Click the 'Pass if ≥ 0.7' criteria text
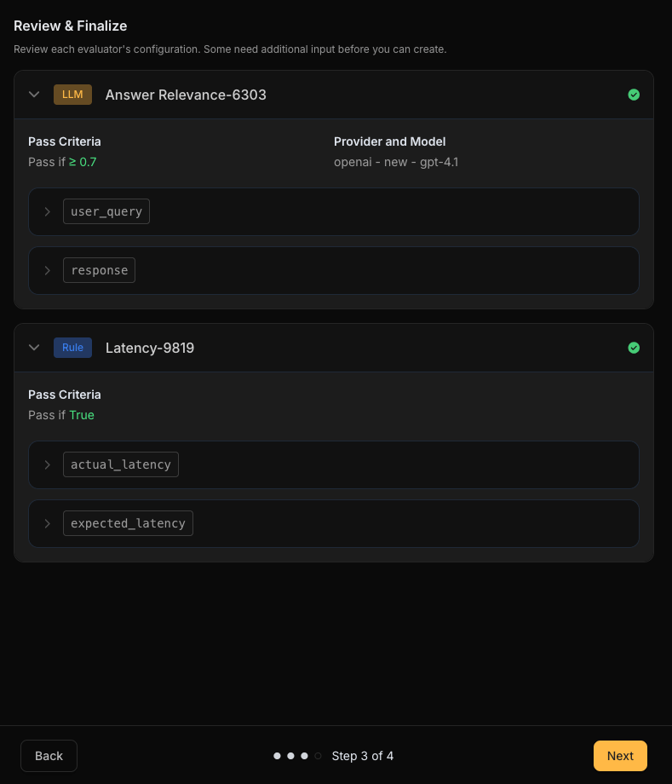The width and height of the screenshot is (672, 784). 62,162
